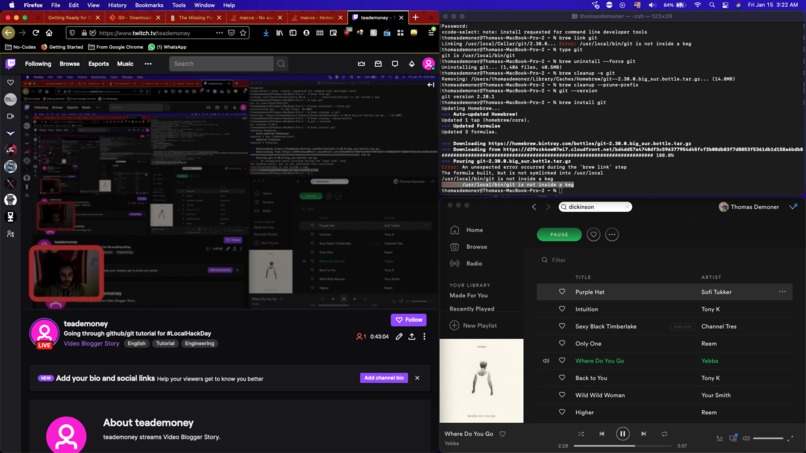
Task: Open Twitch notifications inbox icon
Action: 378,64
